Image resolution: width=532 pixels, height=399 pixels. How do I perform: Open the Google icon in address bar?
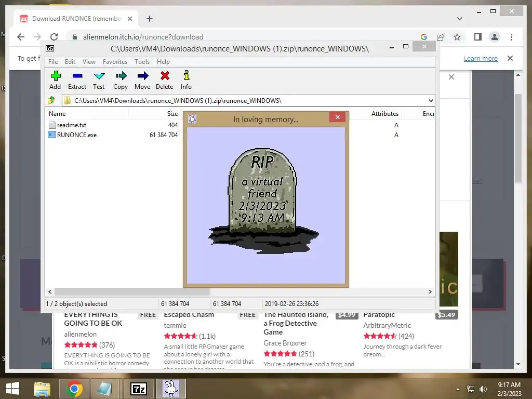(x=424, y=37)
